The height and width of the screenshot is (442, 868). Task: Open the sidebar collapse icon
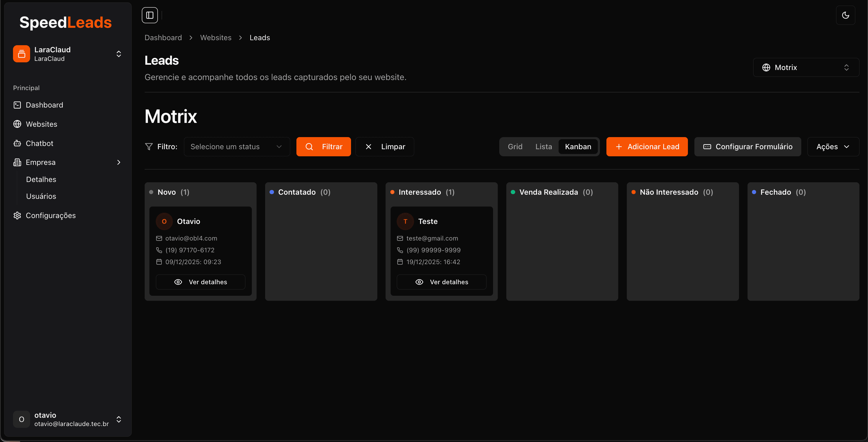(150, 15)
